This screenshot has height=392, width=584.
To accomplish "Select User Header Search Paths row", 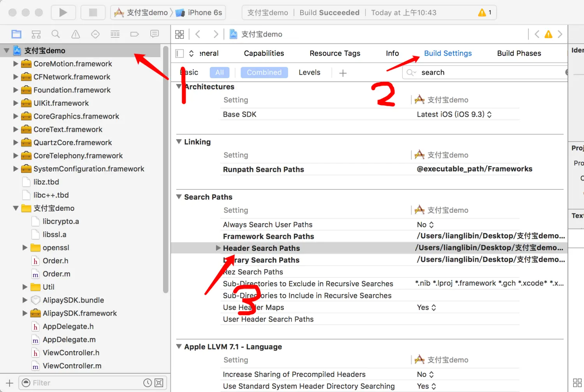I will (x=370, y=319).
